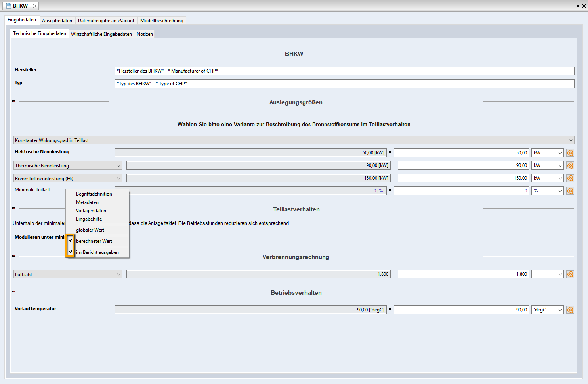Viewport: 588px width, 384px height.
Task: Choose Begriffsdefinition from the context menu
Action: pyautogui.click(x=94, y=194)
